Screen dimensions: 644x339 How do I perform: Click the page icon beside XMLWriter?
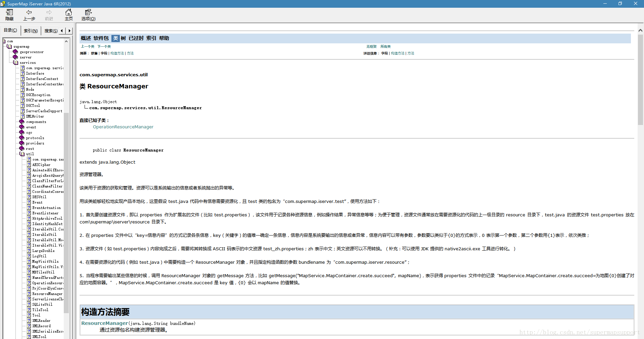(x=22, y=116)
